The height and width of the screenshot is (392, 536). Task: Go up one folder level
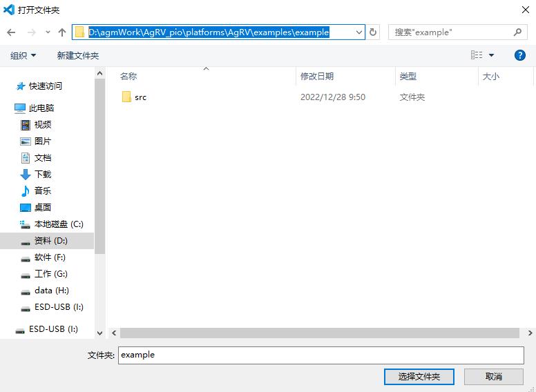click(62, 32)
